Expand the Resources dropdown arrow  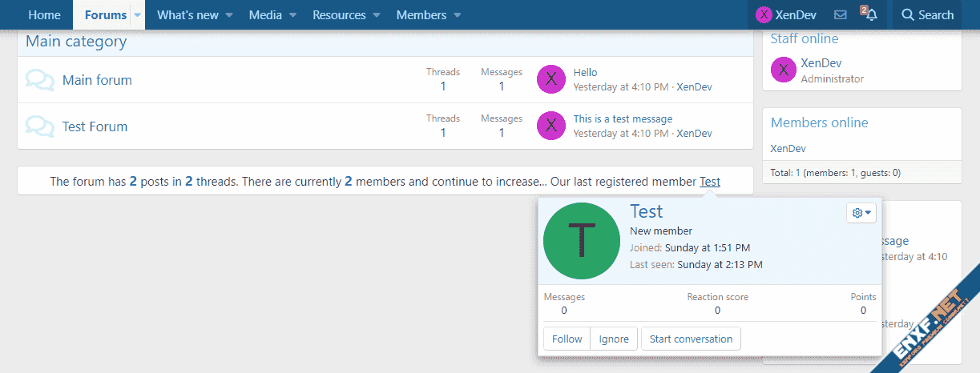pyautogui.click(x=377, y=14)
